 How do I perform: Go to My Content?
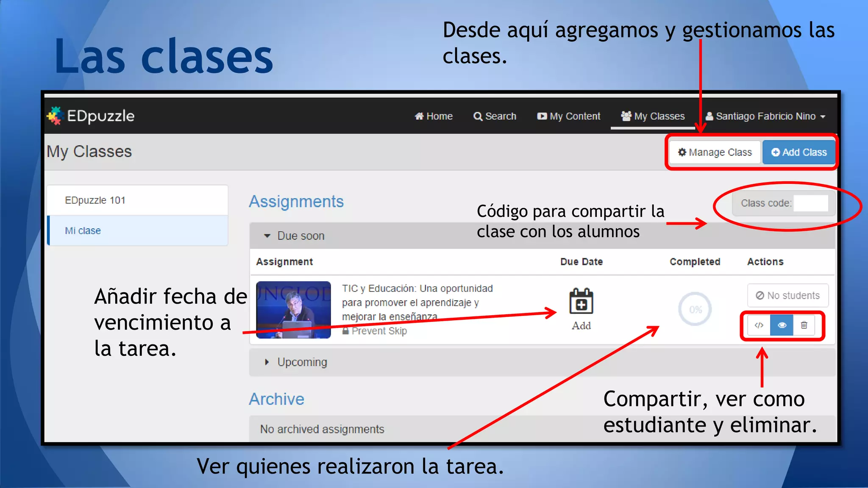569,116
